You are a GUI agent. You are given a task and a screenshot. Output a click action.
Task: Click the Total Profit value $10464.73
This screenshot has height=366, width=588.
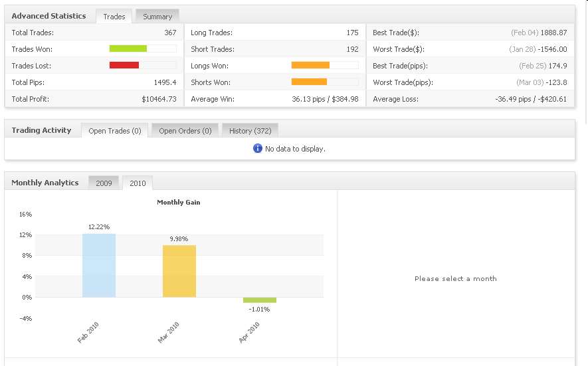coord(159,99)
